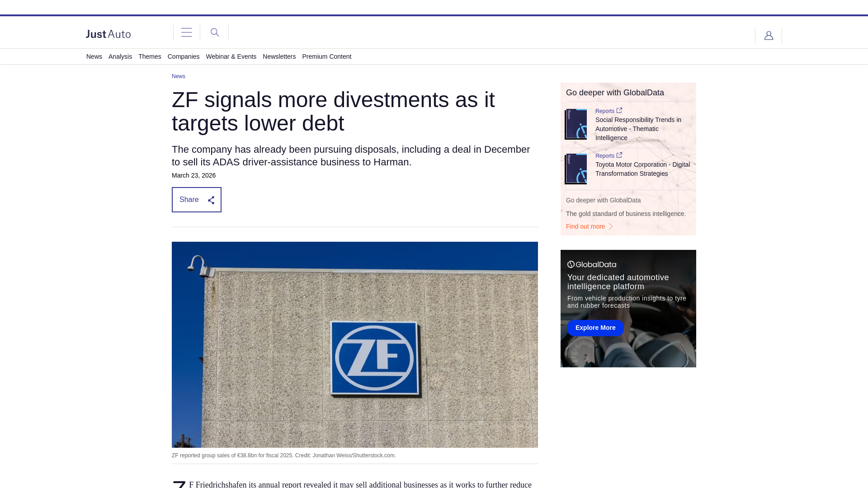Screen dimensions: 868x488
Task: Open the Companies menu item
Action: (x=184, y=56)
